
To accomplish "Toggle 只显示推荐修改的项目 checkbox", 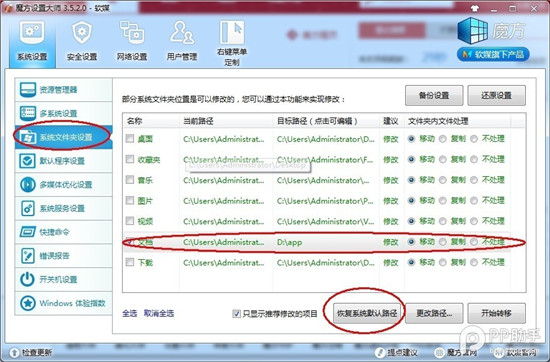I will coord(237,314).
